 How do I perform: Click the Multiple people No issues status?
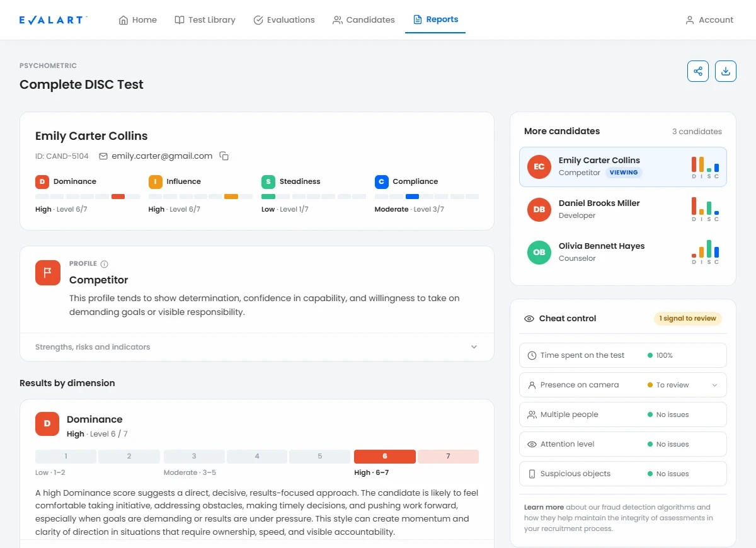[668, 414]
